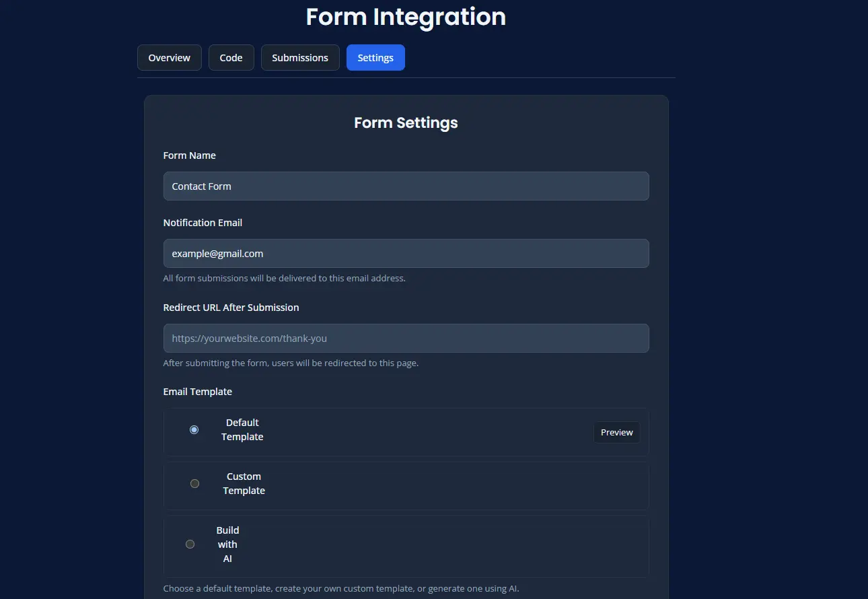868x599 pixels.
Task: Click the example@gmail.com email text
Action: [x=217, y=253]
